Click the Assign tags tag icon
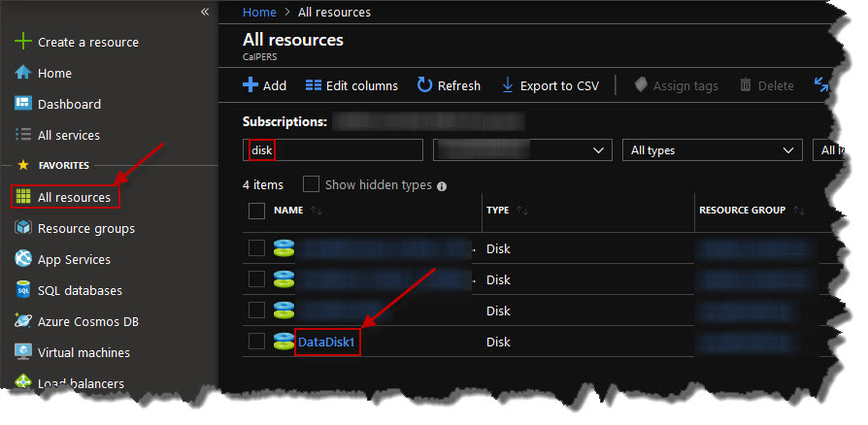This screenshot has height=425, width=868. pos(641,85)
